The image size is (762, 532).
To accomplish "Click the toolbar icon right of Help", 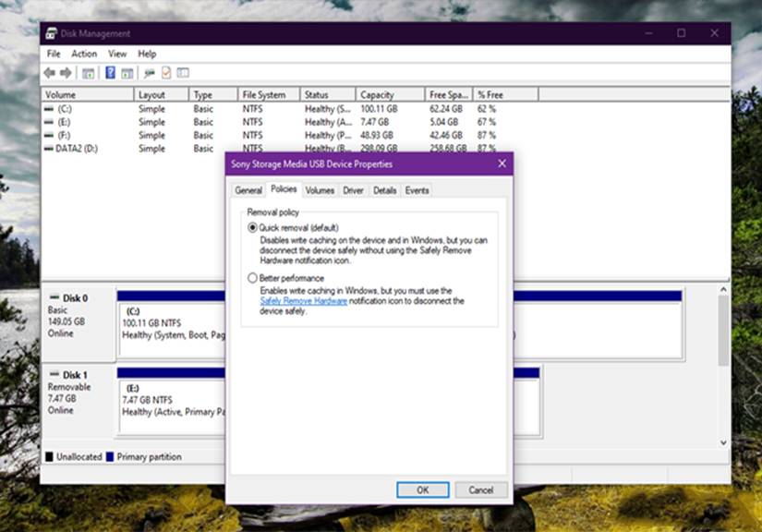I will pyautogui.click(x=127, y=73).
